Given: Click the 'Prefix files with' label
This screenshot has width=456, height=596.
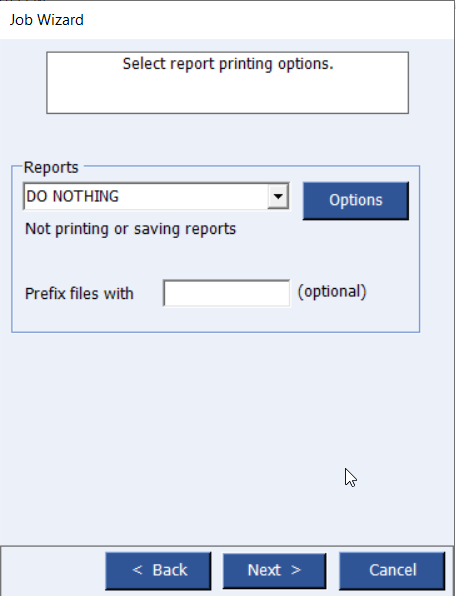Looking at the screenshot, I should (x=79, y=294).
